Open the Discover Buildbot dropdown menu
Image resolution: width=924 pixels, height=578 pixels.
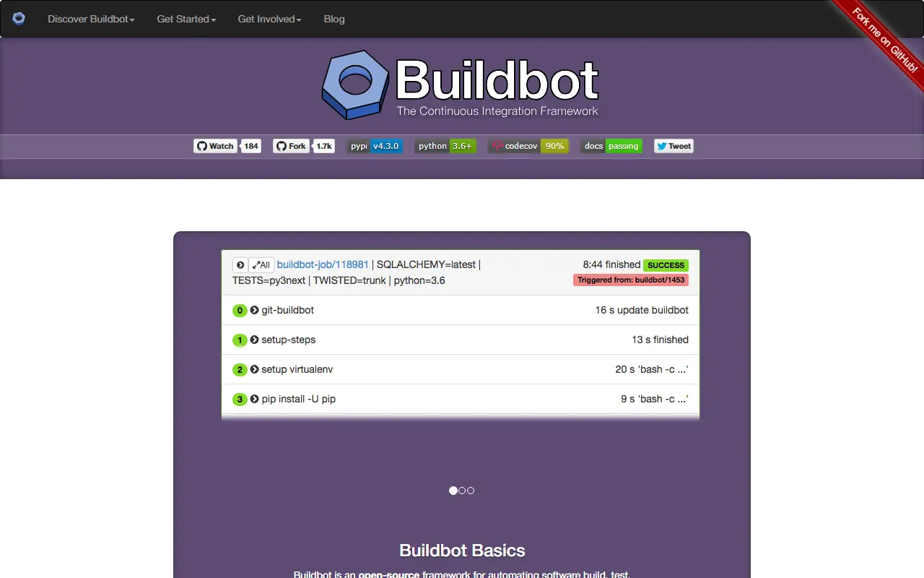91,19
